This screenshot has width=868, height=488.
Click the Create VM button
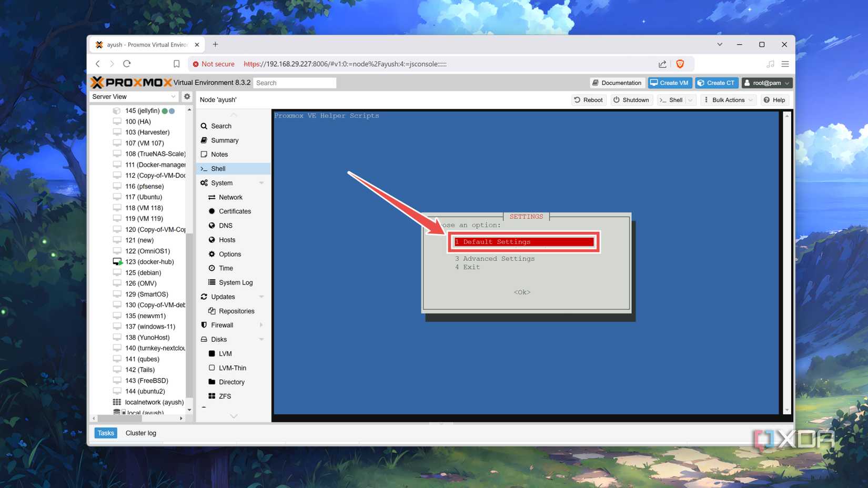[669, 83]
